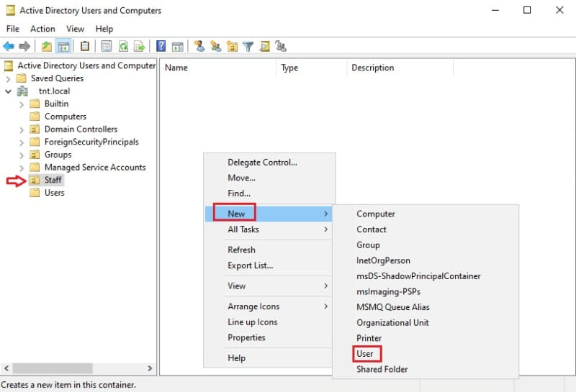Viewport: 576px width, 392px height.
Task: Go up one level with folder icon
Action: (47, 46)
